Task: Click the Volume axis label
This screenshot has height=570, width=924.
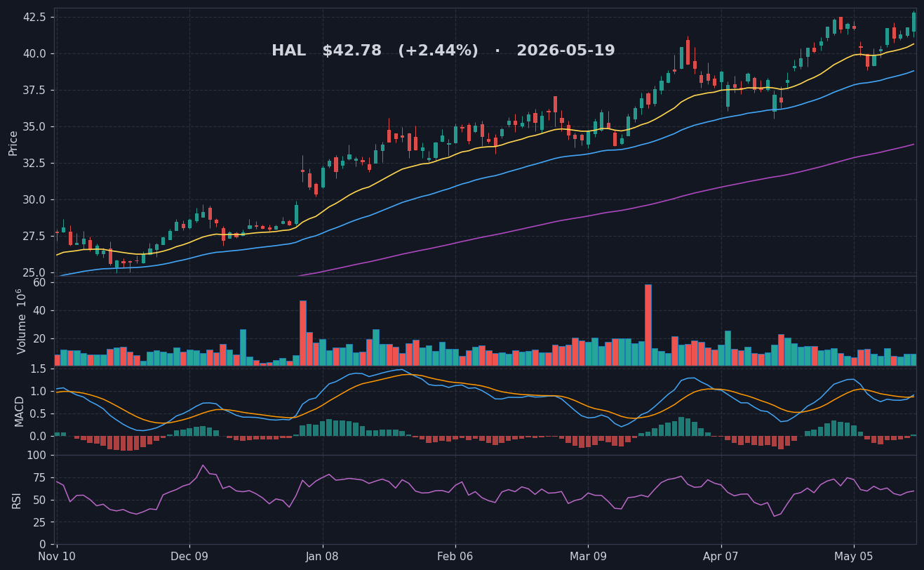Action: click(x=21, y=321)
